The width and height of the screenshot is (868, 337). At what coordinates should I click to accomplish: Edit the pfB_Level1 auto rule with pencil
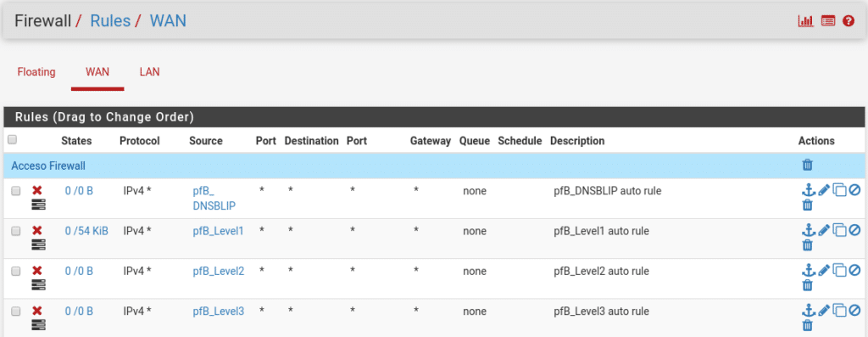[x=824, y=231]
